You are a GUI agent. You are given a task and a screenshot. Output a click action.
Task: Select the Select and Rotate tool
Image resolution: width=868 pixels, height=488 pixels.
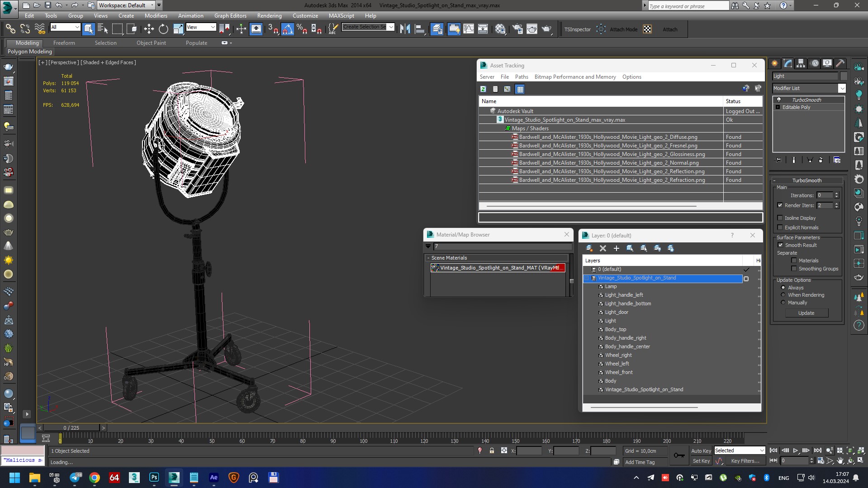pos(163,29)
